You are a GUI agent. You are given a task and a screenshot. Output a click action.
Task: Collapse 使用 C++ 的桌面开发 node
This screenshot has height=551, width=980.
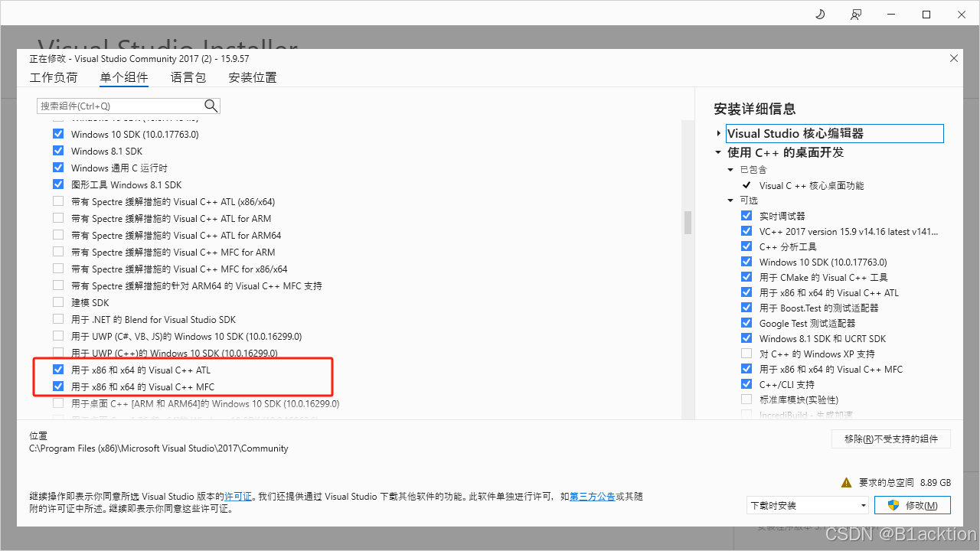[x=718, y=152]
